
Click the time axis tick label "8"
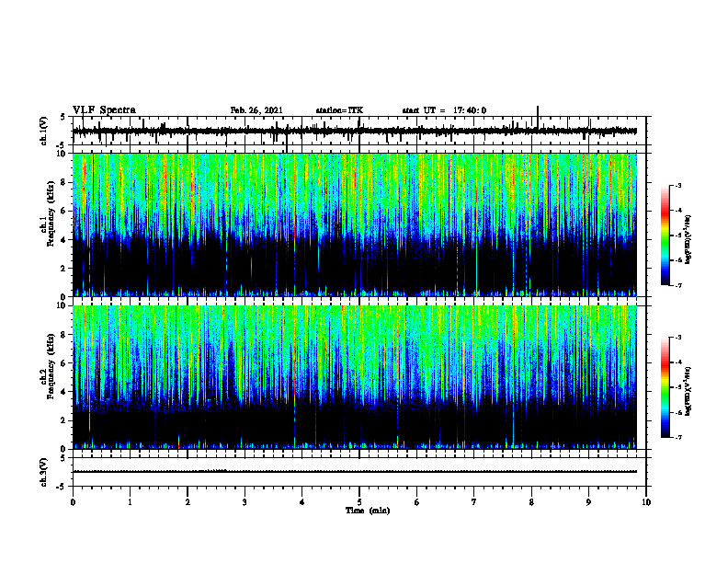(531, 502)
